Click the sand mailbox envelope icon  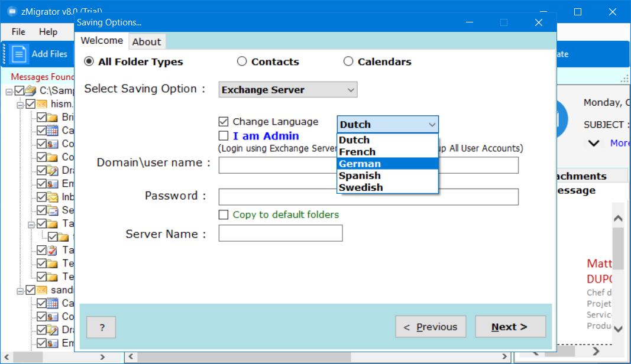42,290
